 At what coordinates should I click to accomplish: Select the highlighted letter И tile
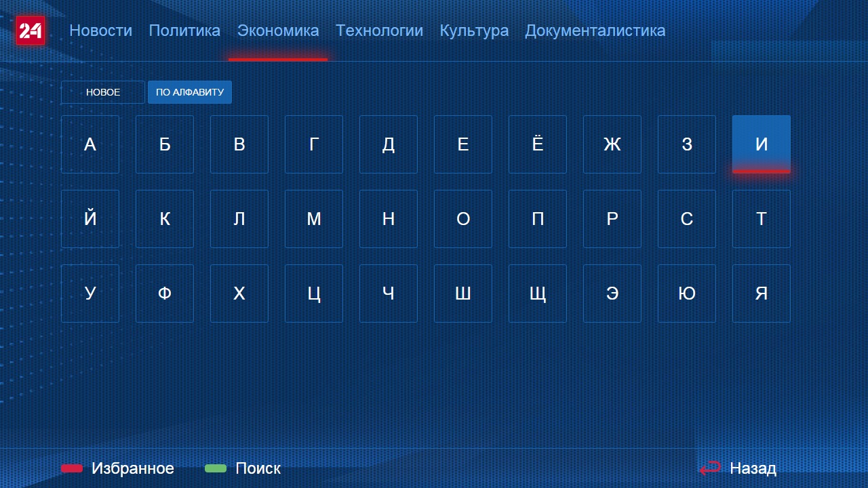pos(762,144)
